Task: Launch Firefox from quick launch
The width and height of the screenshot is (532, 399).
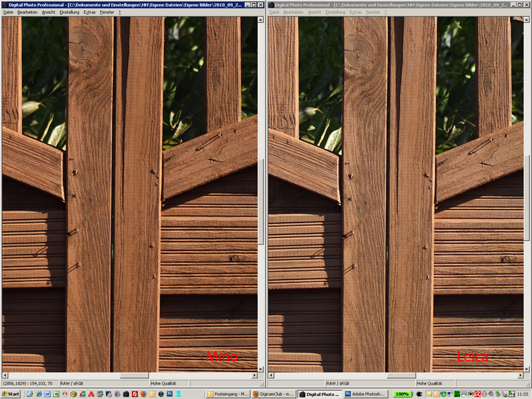Action: [143, 394]
